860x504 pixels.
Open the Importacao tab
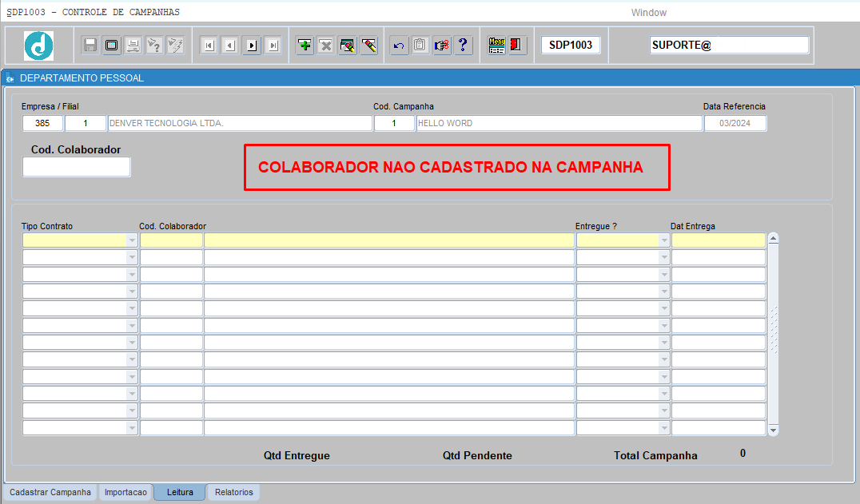point(125,493)
